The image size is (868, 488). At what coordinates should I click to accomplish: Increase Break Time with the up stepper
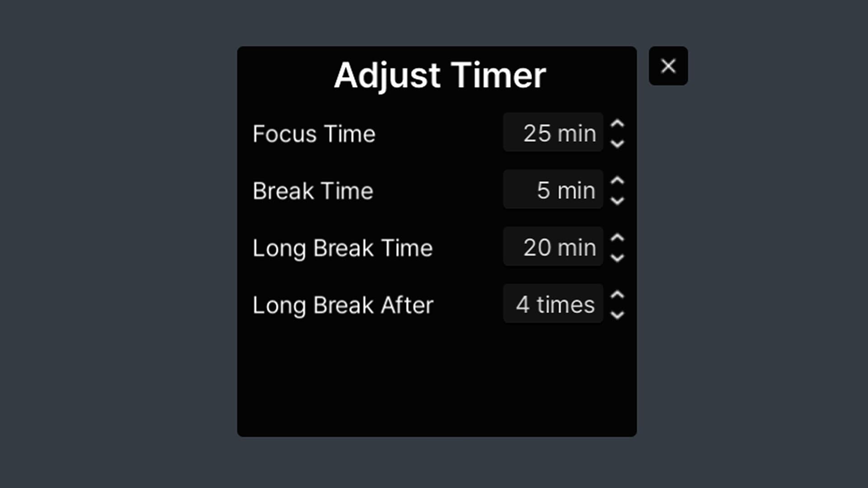point(618,180)
